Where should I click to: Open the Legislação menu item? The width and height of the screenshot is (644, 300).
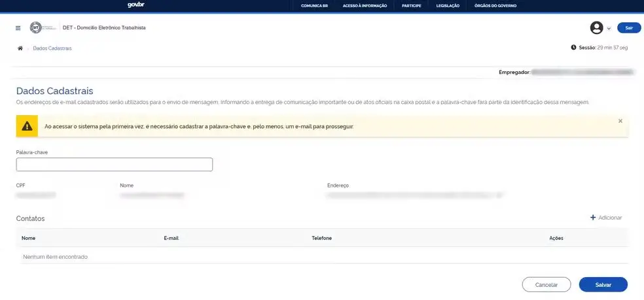point(448,6)
